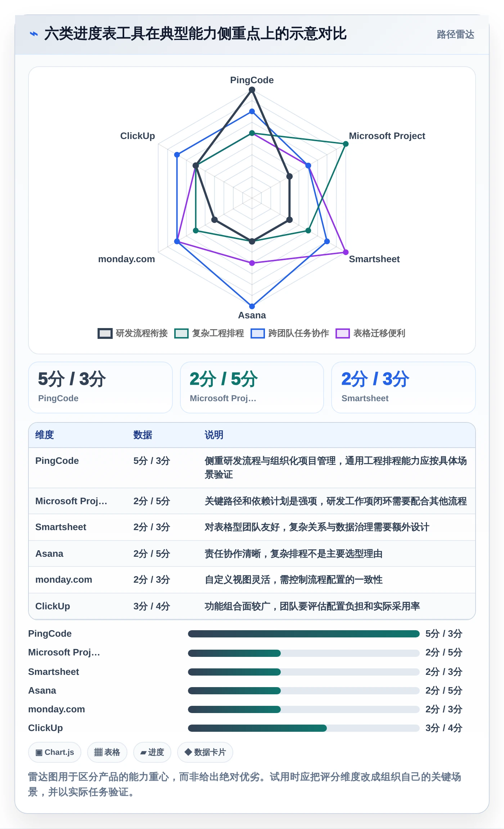Click the 研发流程衔接 legend label
Image resolution: width=504 pixels, height=829 pixels.
tap(142, 333)
